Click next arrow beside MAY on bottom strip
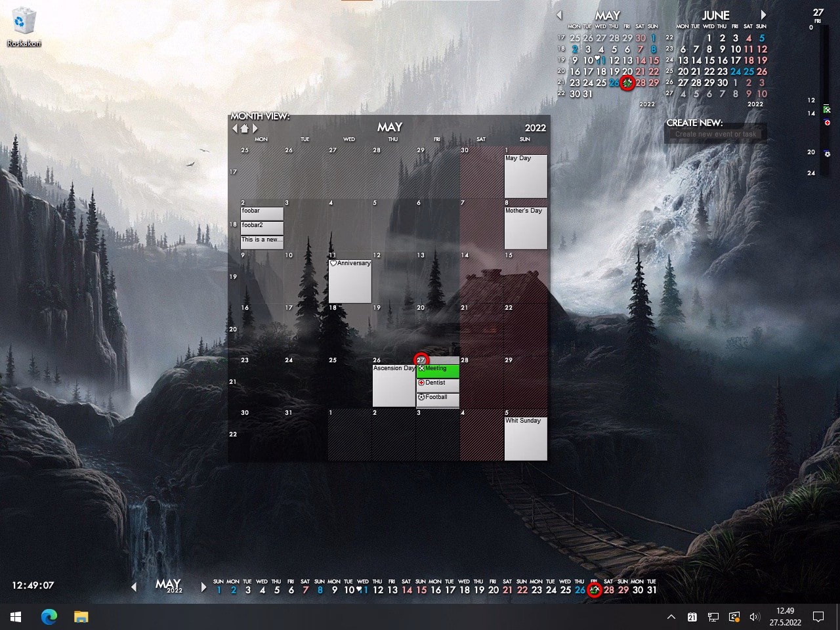840x630 pixels. [203, 587]
